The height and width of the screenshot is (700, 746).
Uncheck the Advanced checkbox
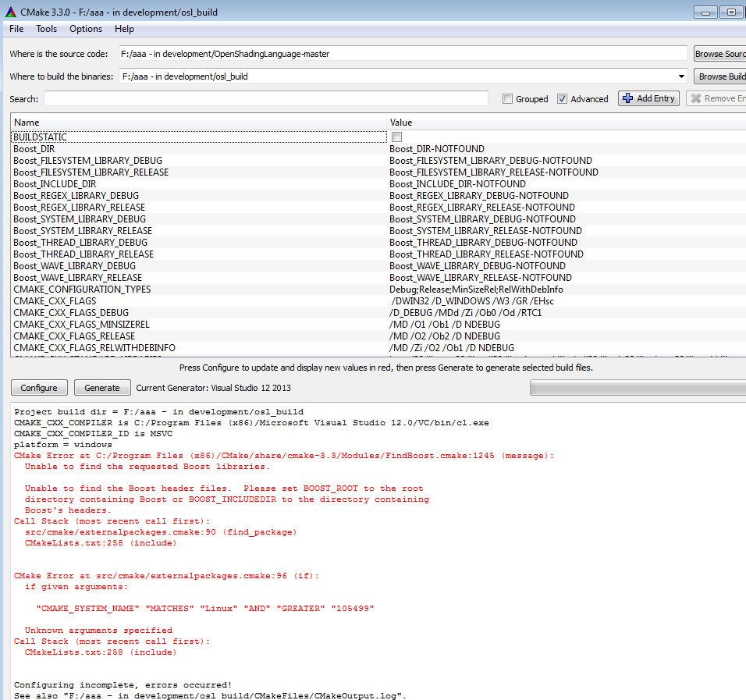pos(563,99)
